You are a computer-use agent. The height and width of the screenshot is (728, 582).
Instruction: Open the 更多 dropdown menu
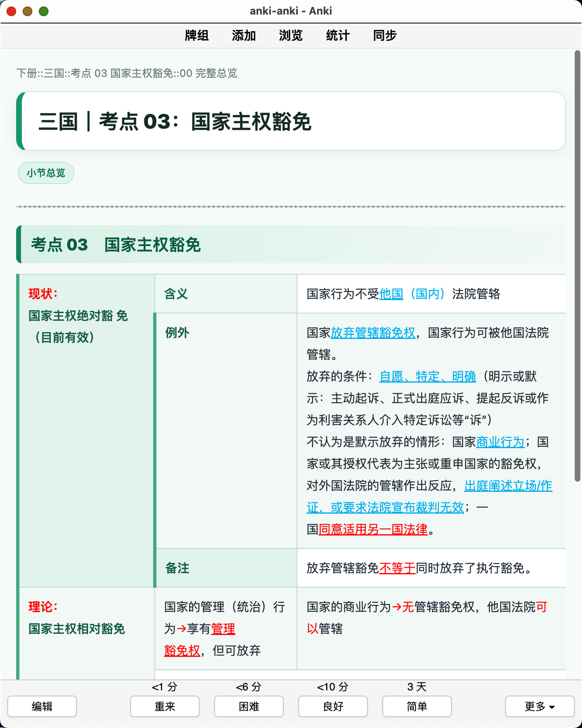click(540, 706)
